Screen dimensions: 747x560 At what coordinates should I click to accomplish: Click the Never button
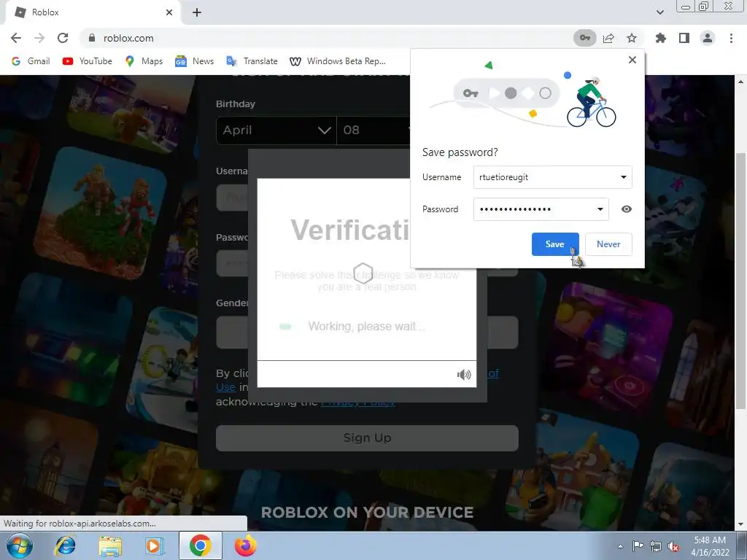(x=608, y=244)
